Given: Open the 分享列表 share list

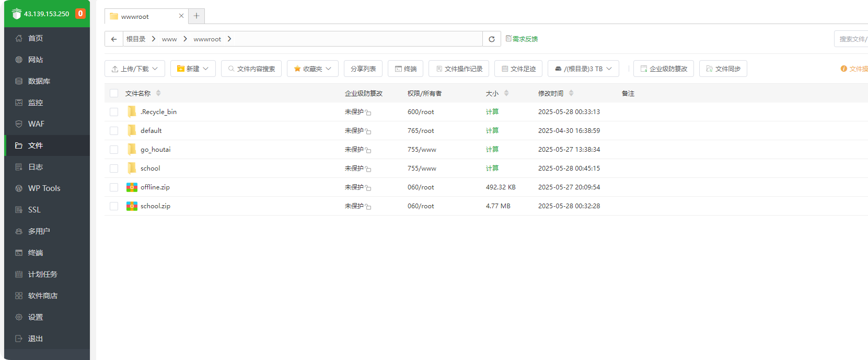Looking at the screenshot, I should [x=363, y=69].
